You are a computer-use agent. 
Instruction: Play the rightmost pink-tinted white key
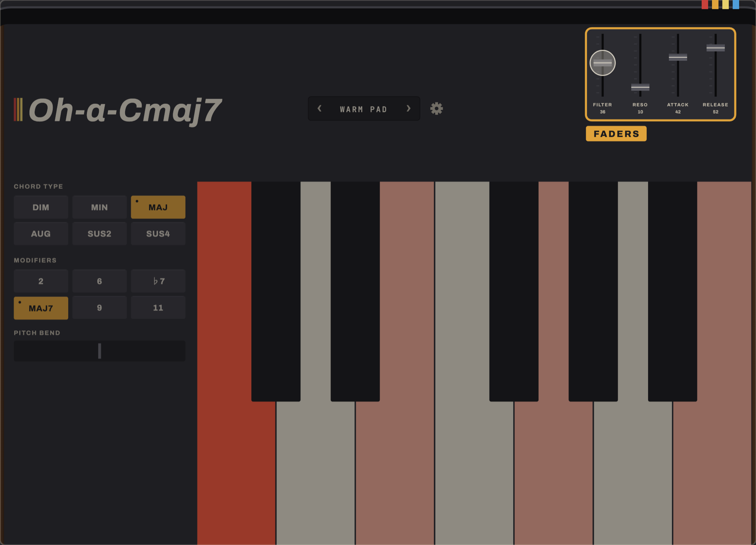[x=712, y=472]
